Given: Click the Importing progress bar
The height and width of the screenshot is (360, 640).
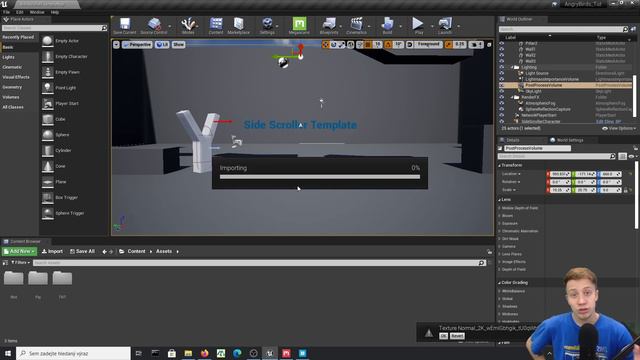Looking at the screenshot, I should click(x=320, y=177).
